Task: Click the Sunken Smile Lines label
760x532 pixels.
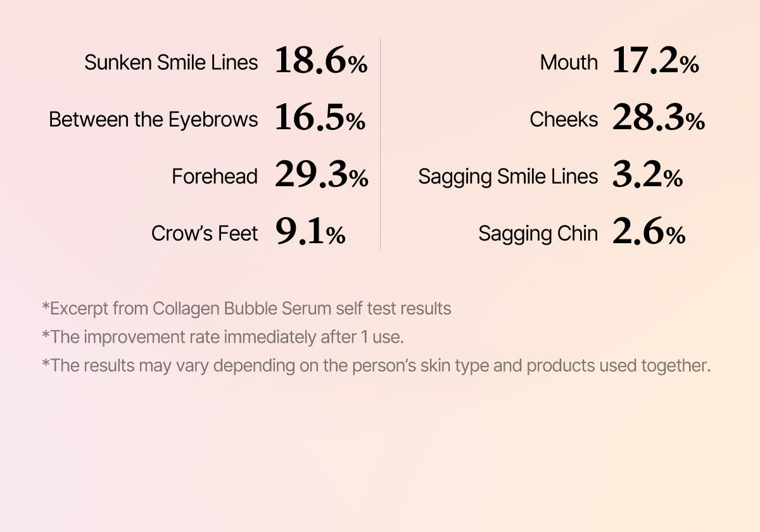Action: click(x=171, y=63)
